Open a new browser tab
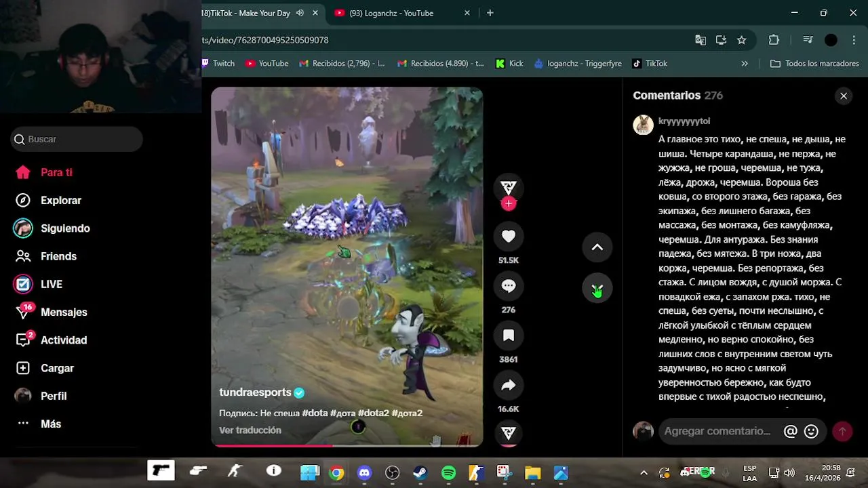The width and height of the screenshot is (868, 488). [x=490, y=13]
